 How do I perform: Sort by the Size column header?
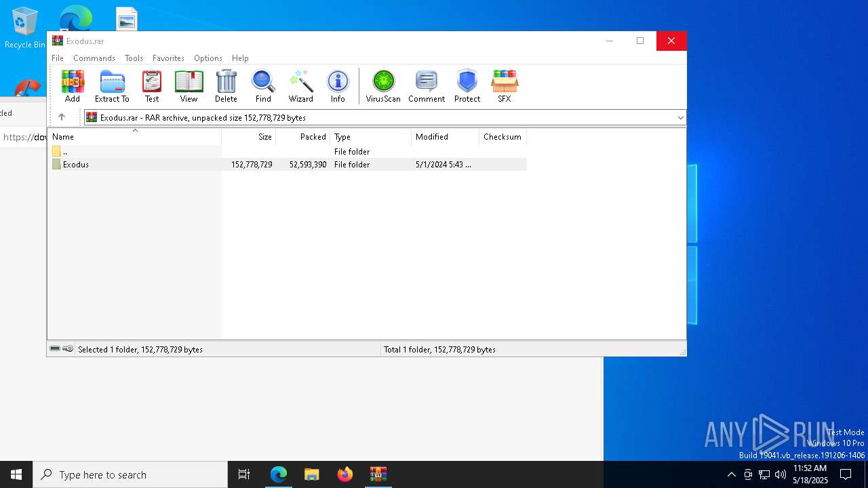click(x=249, y=137)
